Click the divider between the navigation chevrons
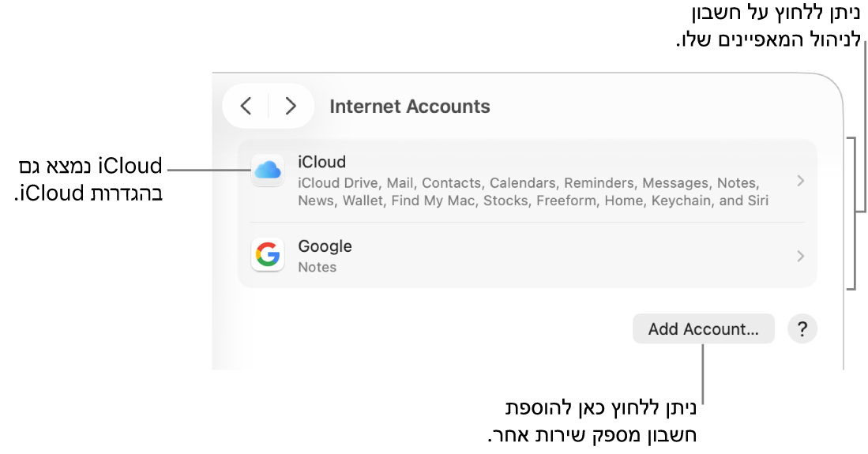The height and width of the screenshot is (454, 868). 269,106
